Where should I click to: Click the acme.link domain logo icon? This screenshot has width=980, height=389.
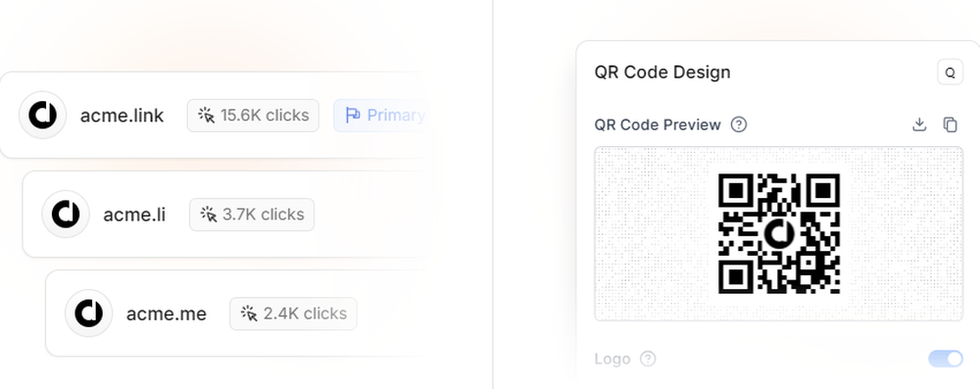point(42,115)
